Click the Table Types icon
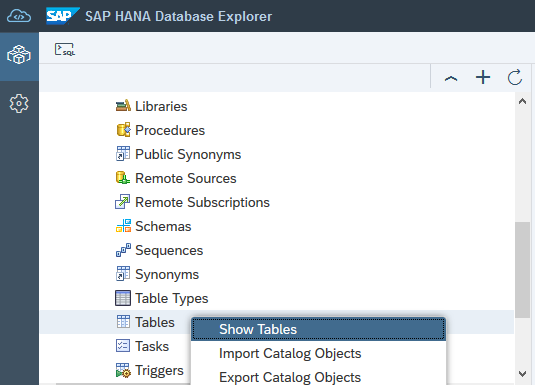This screenshot has width=535, height=385. pyautogui.click(x=123, y=298)
